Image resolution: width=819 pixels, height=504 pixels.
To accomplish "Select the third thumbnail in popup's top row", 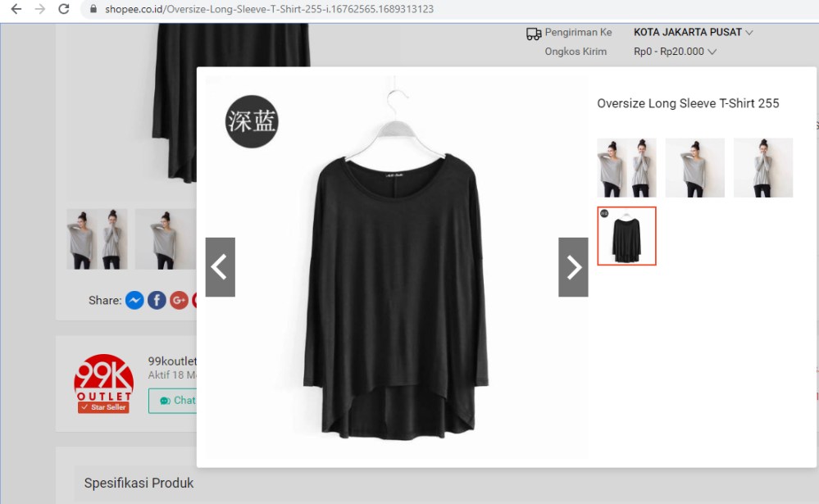I will (x=762, y=168).
